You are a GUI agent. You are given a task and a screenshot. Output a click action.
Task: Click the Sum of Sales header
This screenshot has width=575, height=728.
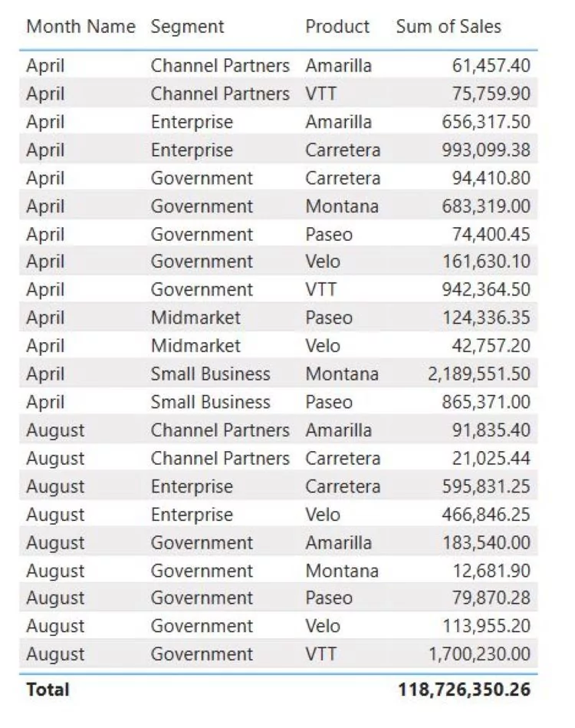pyautogui.click(x=449, y=27)
